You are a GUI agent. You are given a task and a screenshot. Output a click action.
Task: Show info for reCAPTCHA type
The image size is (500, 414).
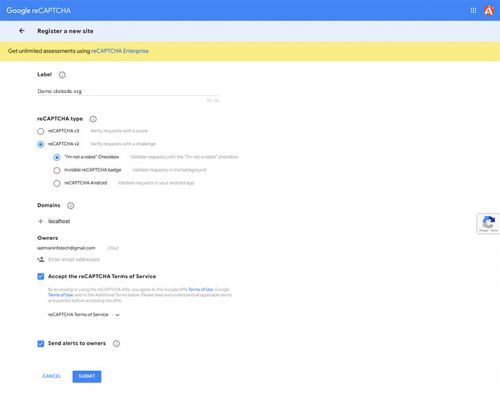pyautogui.click(x=93, y=119)
